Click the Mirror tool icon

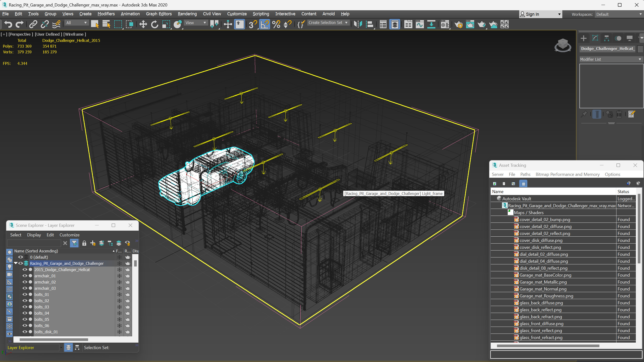[358, 24]
